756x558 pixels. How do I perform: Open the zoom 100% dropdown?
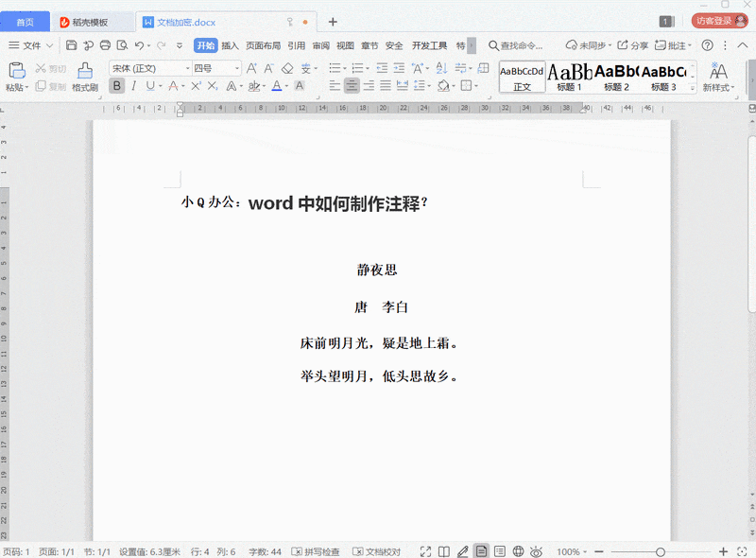point(572,551)
